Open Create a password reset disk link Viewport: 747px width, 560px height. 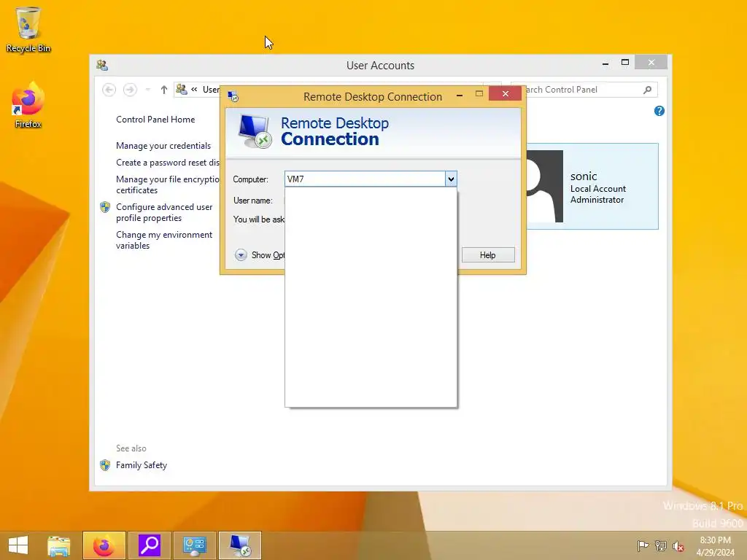click(x=167, y=163)
